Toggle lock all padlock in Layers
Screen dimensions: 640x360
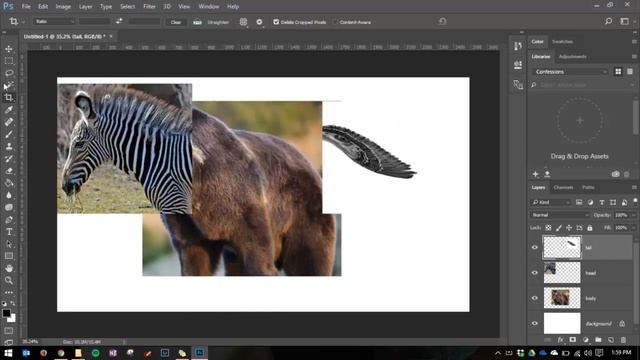590,228
